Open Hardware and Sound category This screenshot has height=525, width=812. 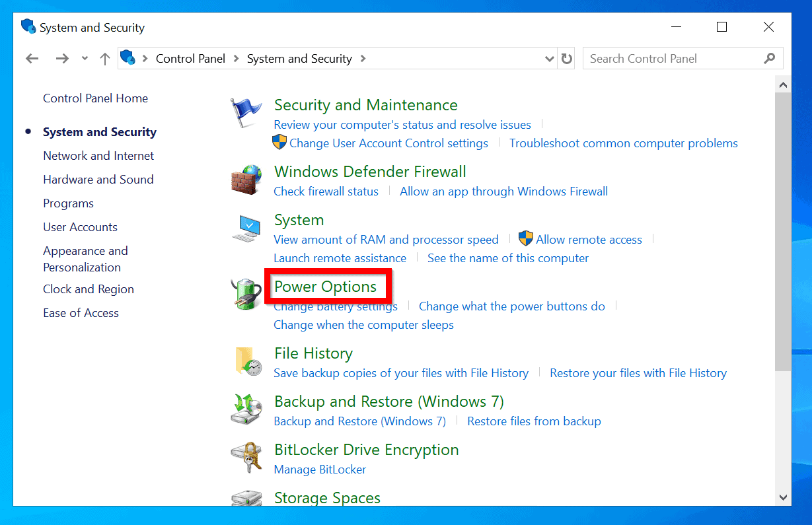click(98, 180)
